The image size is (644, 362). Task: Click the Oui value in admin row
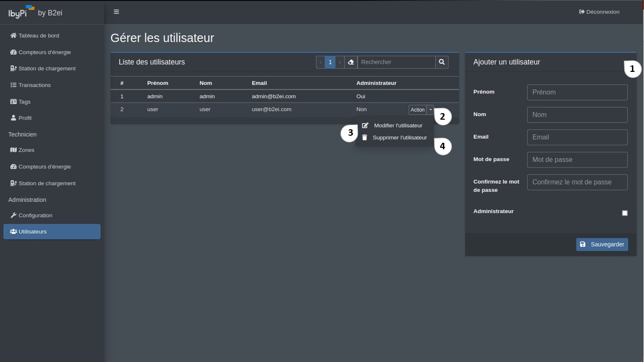point(361,96)
